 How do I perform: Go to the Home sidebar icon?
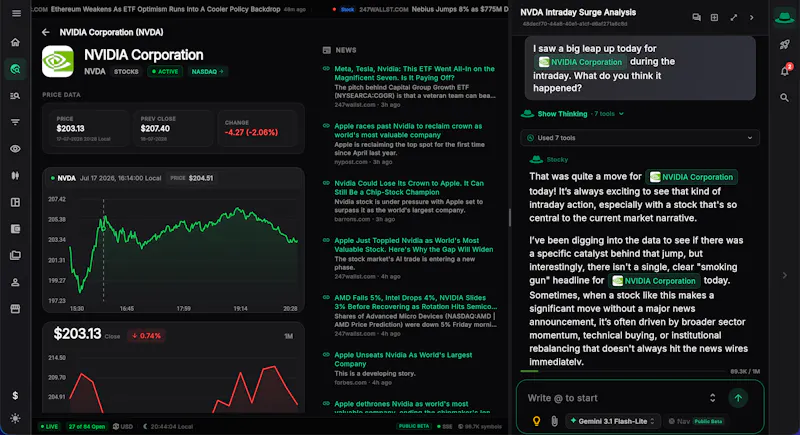click(x=15, y=42)
